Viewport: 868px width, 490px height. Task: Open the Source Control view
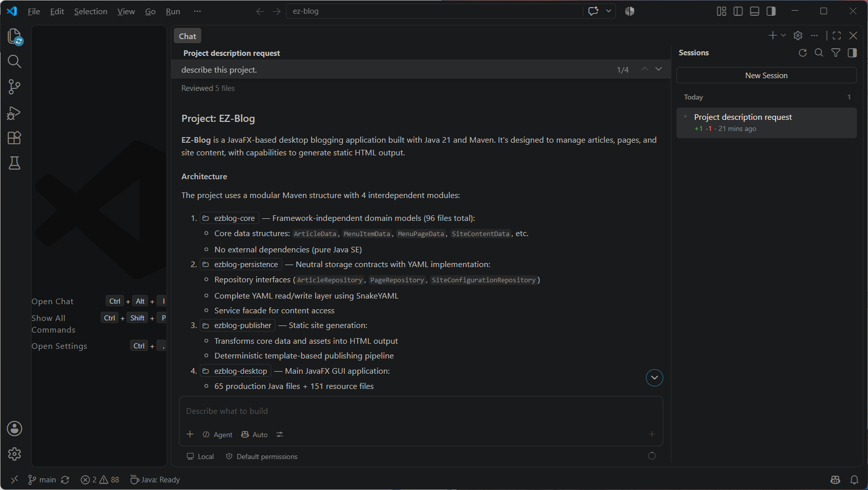(15, 87)
